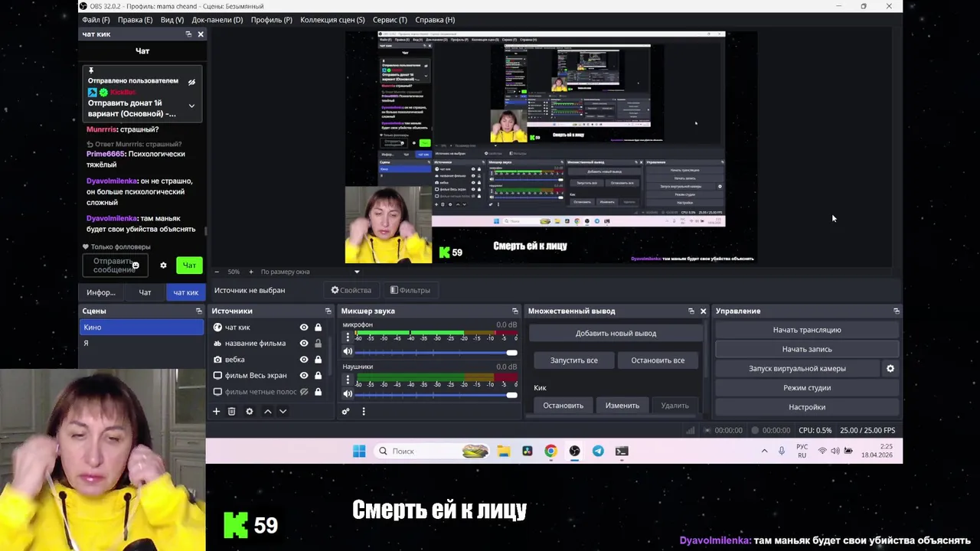The width and height of the screenshot is (980, 551).
Task: Zoom out preview with minus icon
Action: 217,272
